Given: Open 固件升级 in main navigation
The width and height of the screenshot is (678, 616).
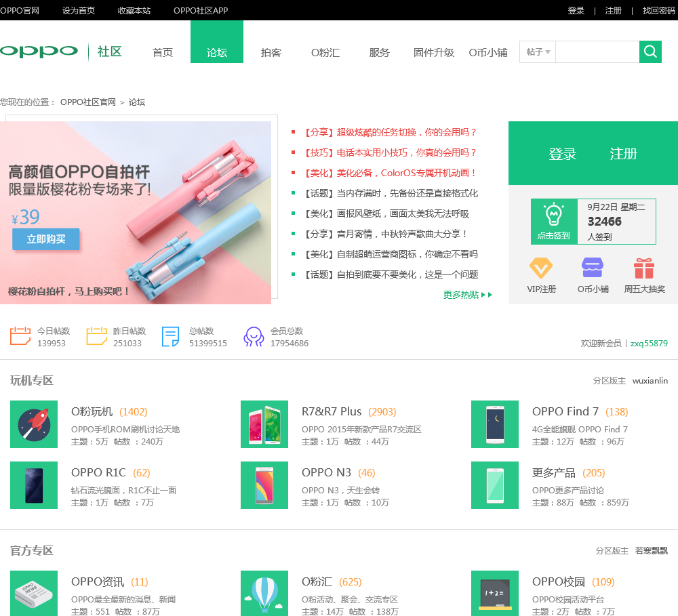Looking at the screenshot, I should [x=434, y=52].
